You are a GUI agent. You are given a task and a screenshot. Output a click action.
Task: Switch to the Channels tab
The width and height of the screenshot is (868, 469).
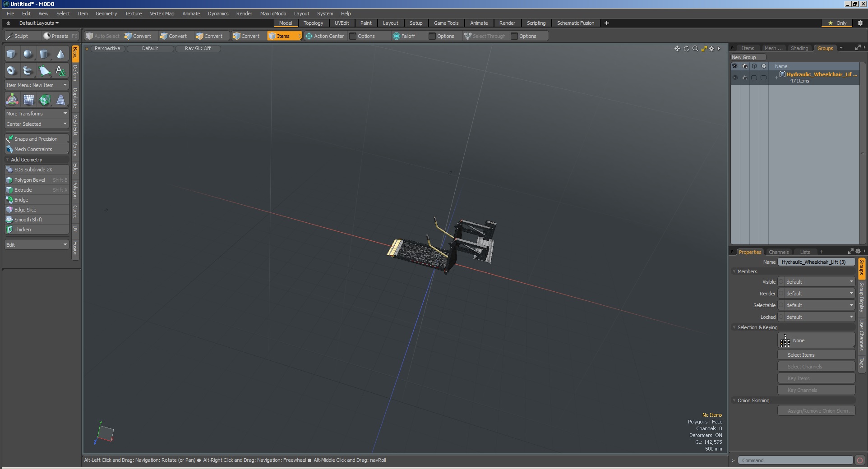(779, 252)
